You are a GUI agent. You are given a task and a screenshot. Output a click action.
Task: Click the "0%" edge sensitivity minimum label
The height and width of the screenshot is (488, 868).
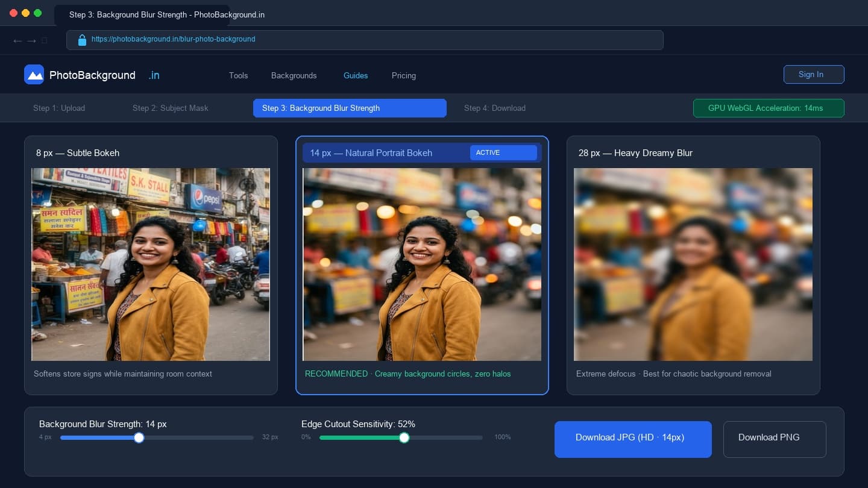(x=306, y=437)
